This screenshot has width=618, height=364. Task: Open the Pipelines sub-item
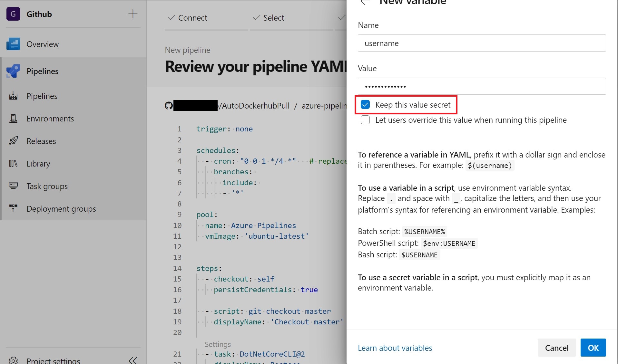[x=42, y=96]
